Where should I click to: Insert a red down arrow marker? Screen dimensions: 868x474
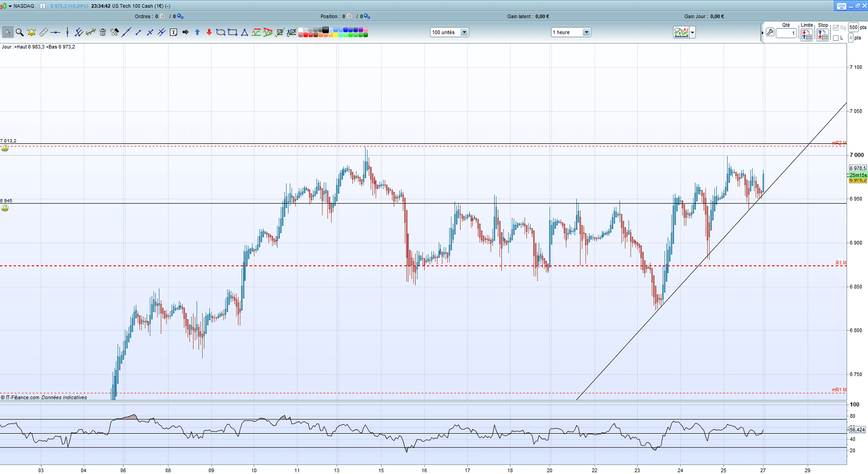tap(209, 32)
